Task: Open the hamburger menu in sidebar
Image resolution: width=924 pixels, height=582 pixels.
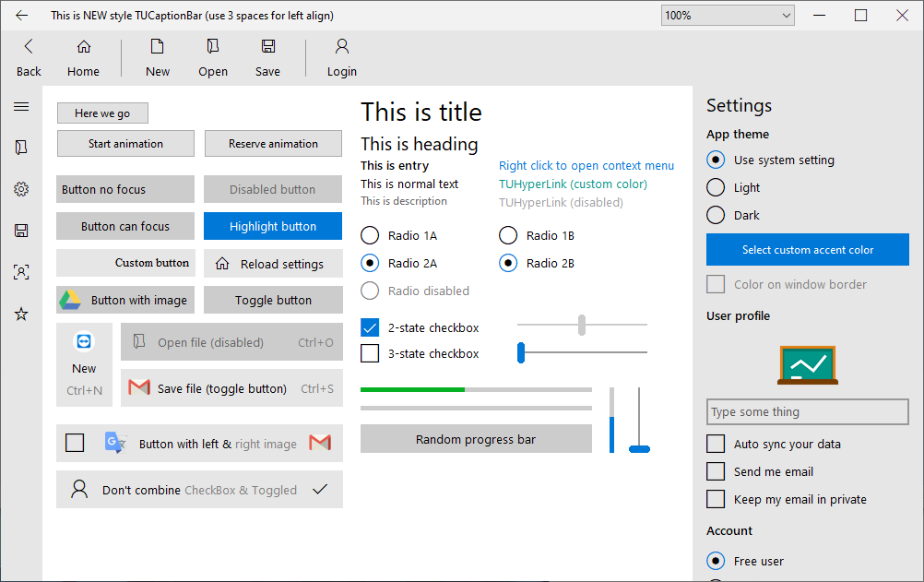Action: (x=21, y=106)
